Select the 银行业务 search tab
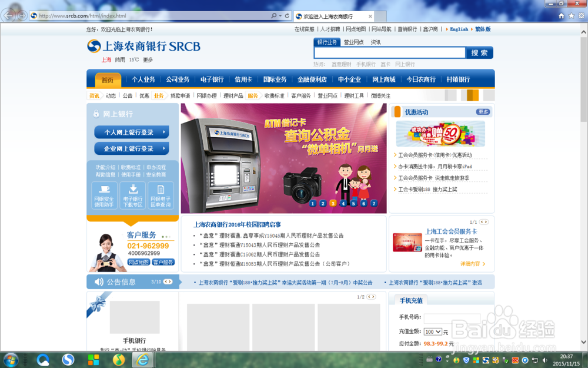Image resolution: width=588 pixels, height=368 pixels. [x=327, y=42]
